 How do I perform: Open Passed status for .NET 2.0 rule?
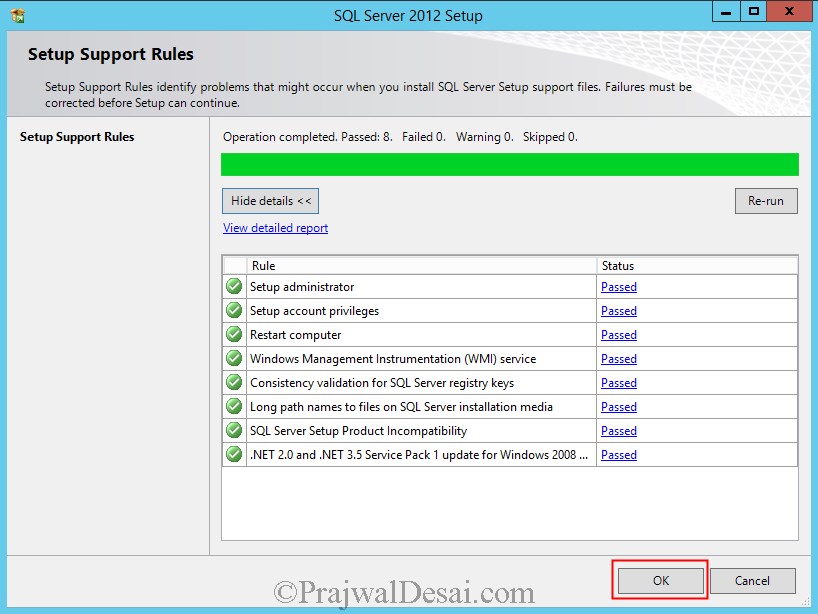[x=619, y=455]
